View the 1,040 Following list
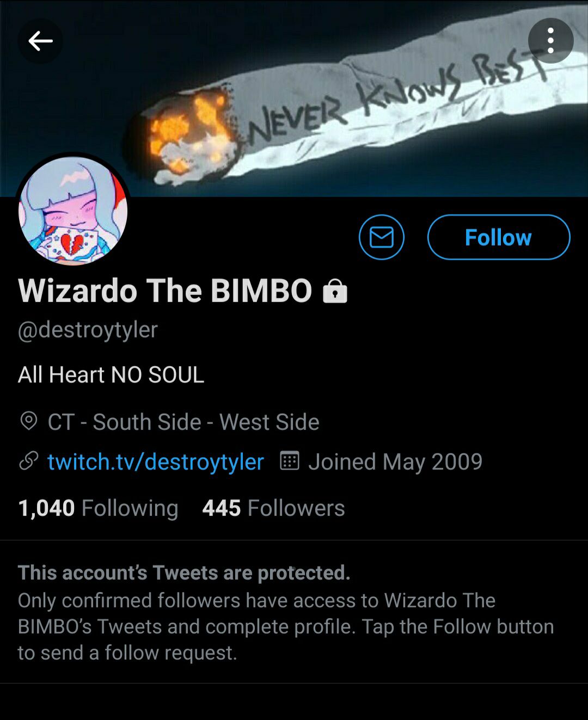This screenshot has height=720, width=588. [98, 508]
